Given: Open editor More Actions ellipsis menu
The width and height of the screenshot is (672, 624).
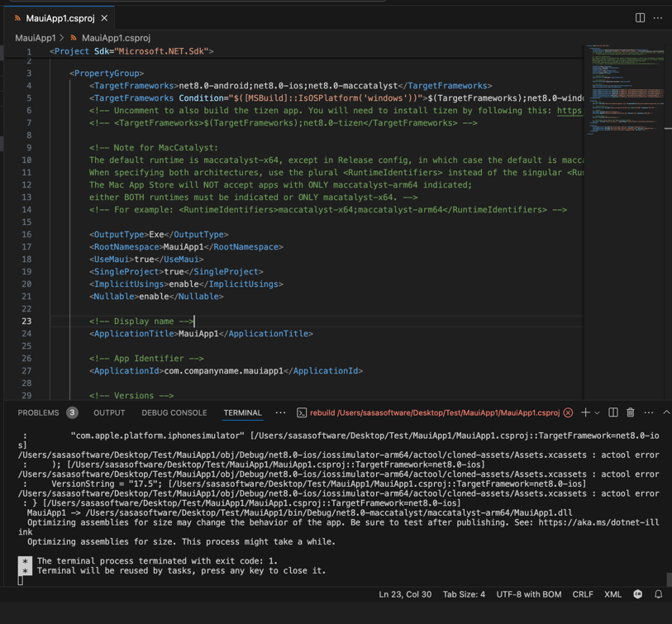Looking at the screenshot, I should [658, 17].
